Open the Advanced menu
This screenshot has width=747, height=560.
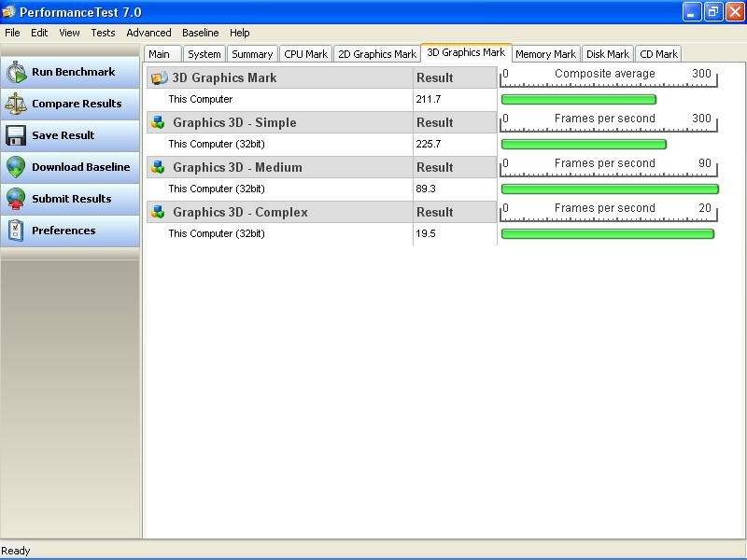pyautogui.click(x=148, y=33)
